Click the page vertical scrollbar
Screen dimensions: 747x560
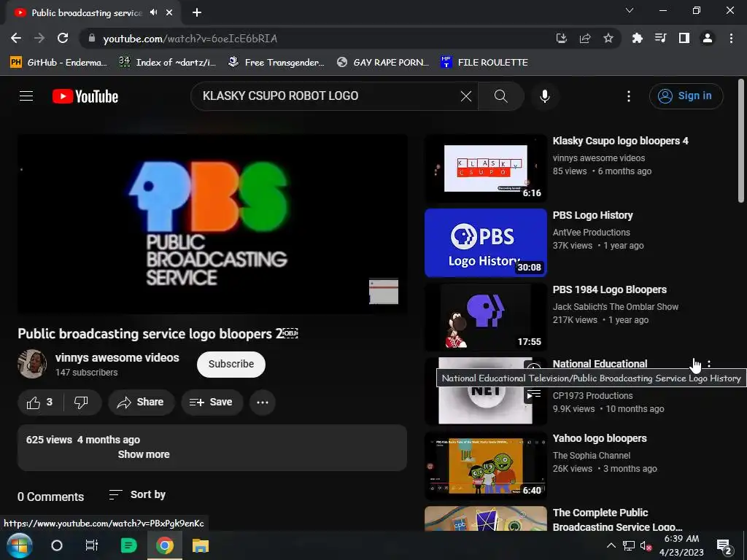pyautogui.click(x=741, y=141)
